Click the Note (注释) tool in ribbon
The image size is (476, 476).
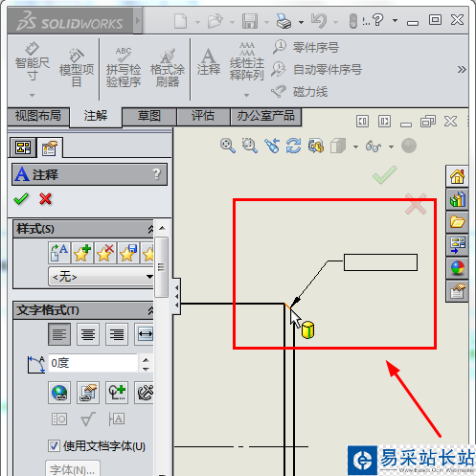tap(209, 61)
